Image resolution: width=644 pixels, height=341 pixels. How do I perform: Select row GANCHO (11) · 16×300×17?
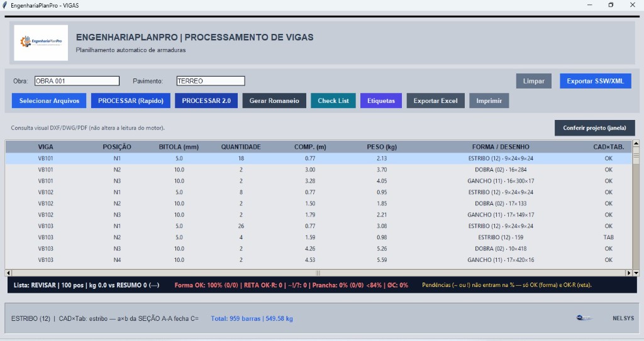[319, 181]
